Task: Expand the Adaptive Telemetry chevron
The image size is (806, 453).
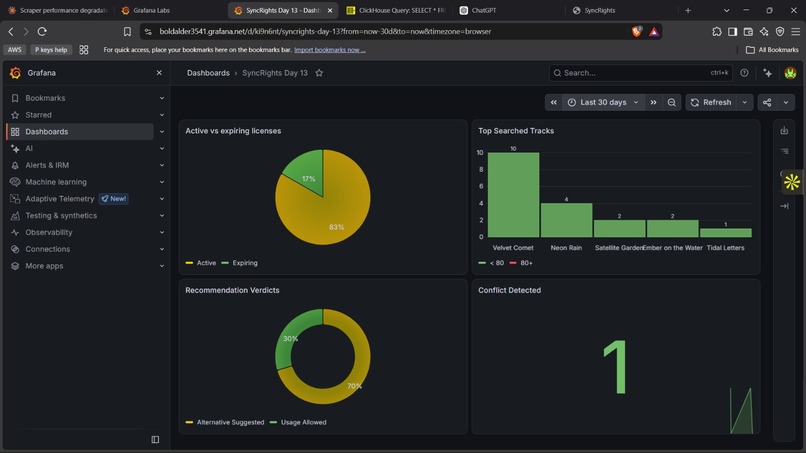Action: click(162, 198)
